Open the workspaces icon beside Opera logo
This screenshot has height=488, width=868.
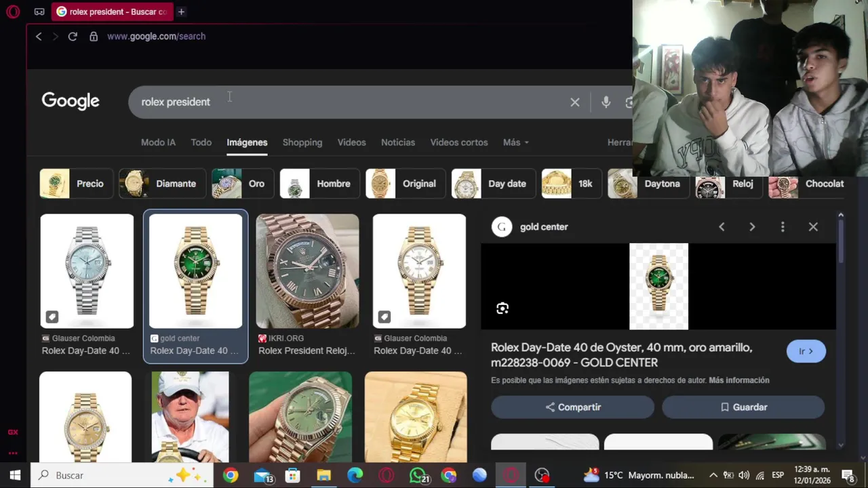(x=39, y=12)
